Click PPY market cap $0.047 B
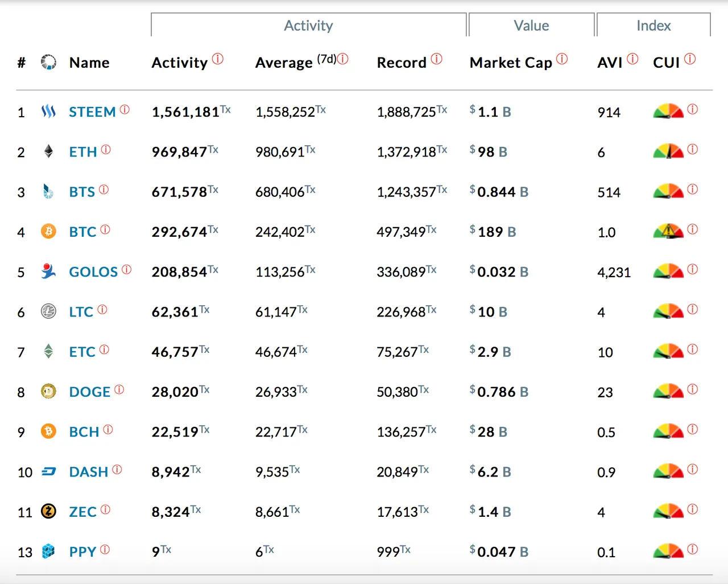Image resolution: width=728 pixels, height=584 pixels. 499,552
